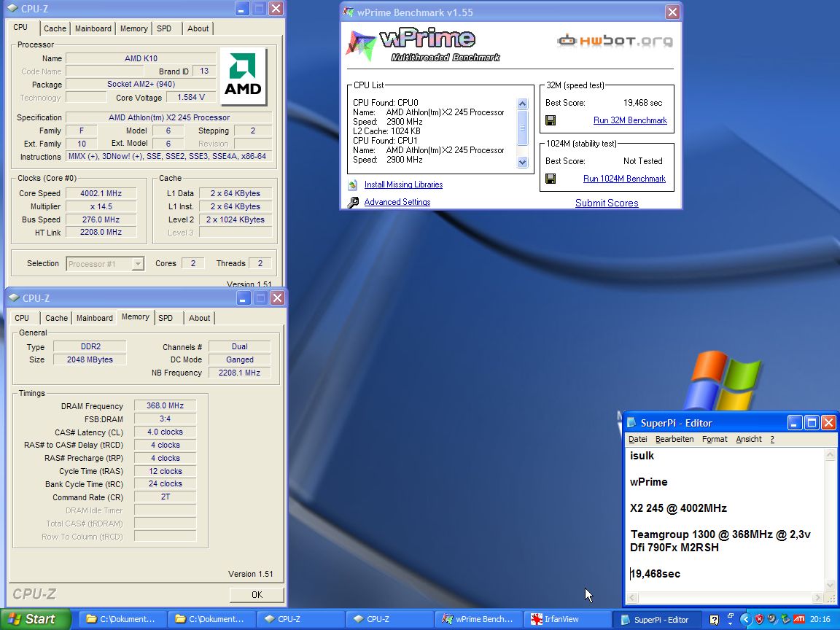Open SPD tab in bottom CPU-Z window

coord(166,318)
